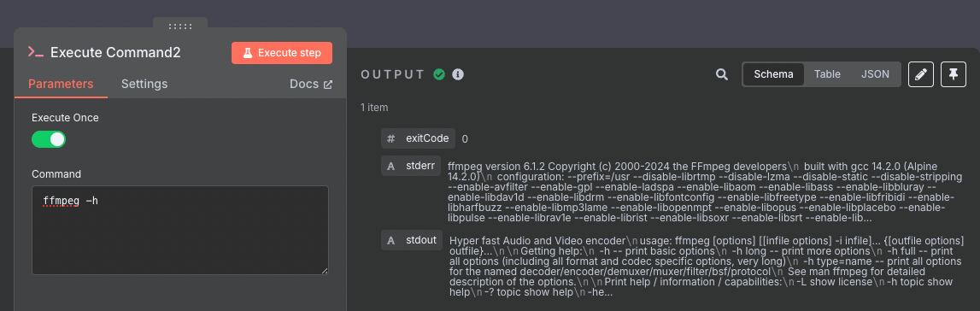Edit output with the pencil icon
This screenshot has height=311, width=980.
point(921,74)
